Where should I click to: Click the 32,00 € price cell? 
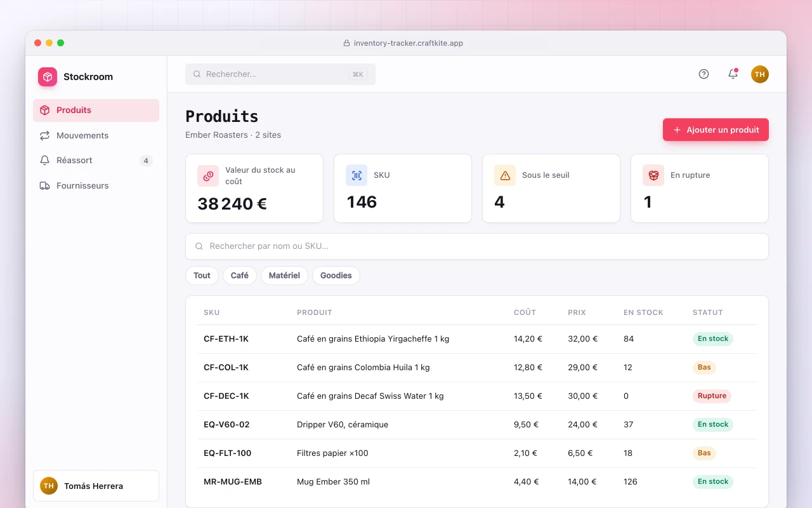click(x=583, y=339)
